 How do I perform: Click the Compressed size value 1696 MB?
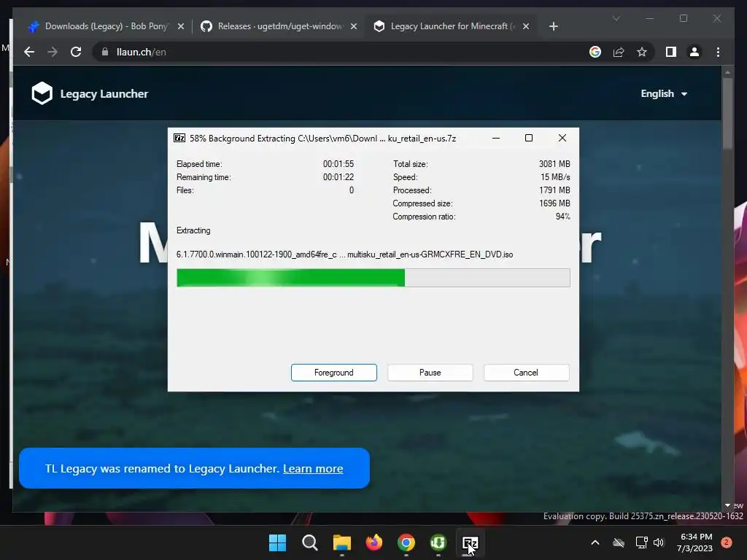[554, 203]
